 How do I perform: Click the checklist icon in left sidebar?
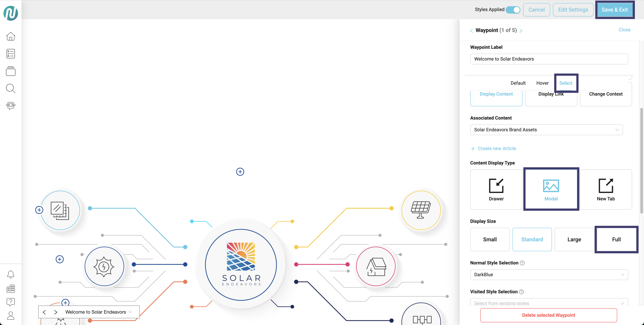click(x=11, y=54)
